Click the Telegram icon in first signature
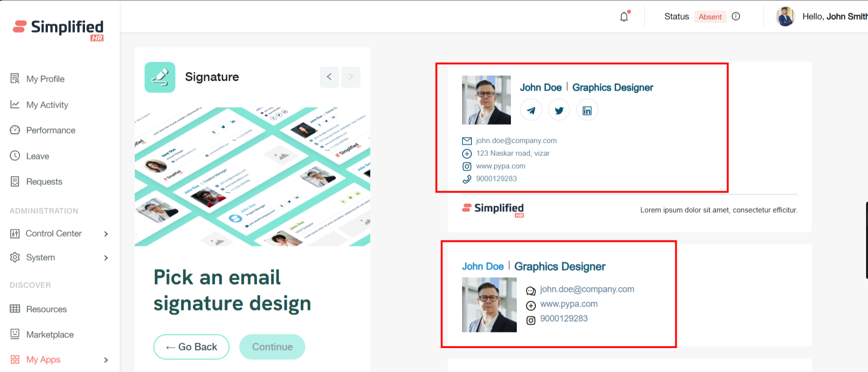The height and width of the screenshot is (372, 868). 531,110
